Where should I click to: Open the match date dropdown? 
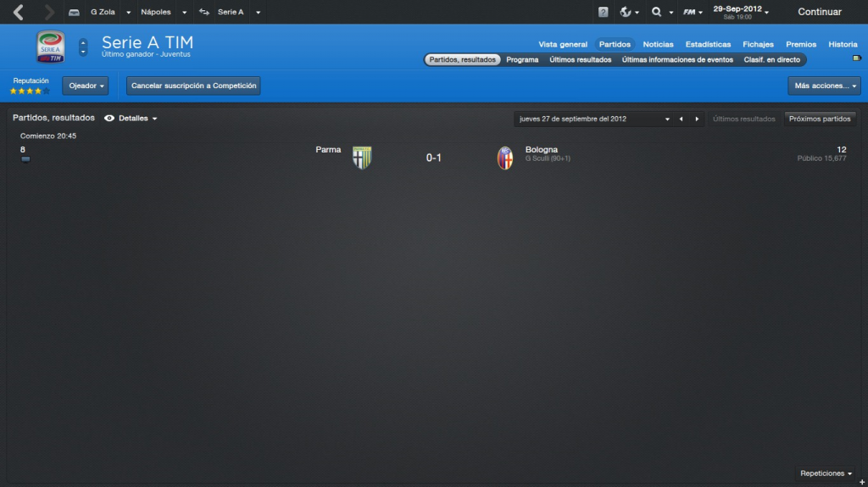[592, 119]
